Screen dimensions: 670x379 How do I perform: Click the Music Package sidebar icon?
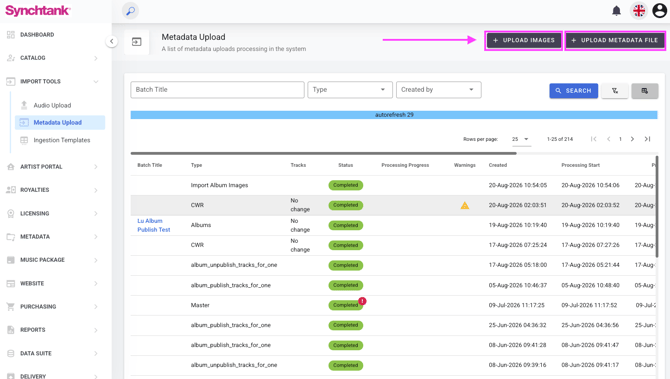[x=11, y=260]
